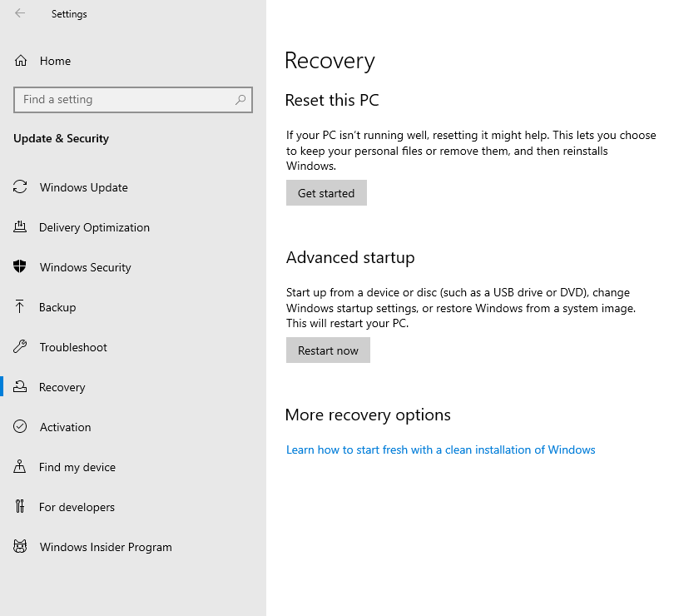674x616 pixels.
Task: Click the 'Start up from a device' paragraph
Action: 461,308
